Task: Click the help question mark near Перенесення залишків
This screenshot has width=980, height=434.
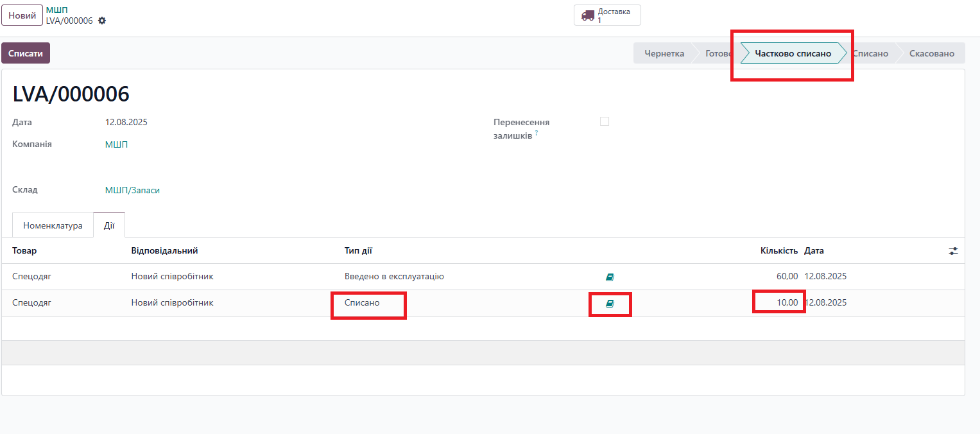Action: [537, 134]
